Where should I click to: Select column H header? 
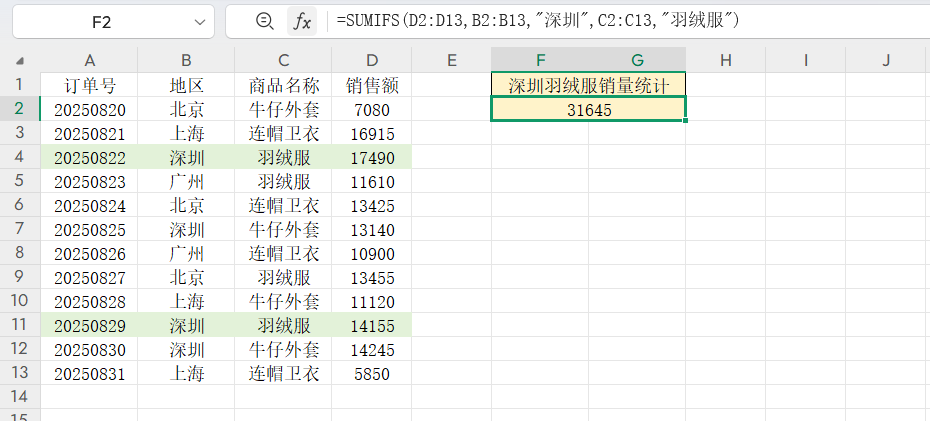pos(726,60)
